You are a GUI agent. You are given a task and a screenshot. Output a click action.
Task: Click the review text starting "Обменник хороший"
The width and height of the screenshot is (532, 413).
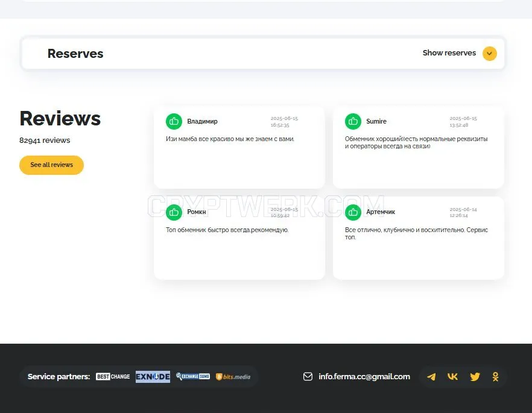416,143
